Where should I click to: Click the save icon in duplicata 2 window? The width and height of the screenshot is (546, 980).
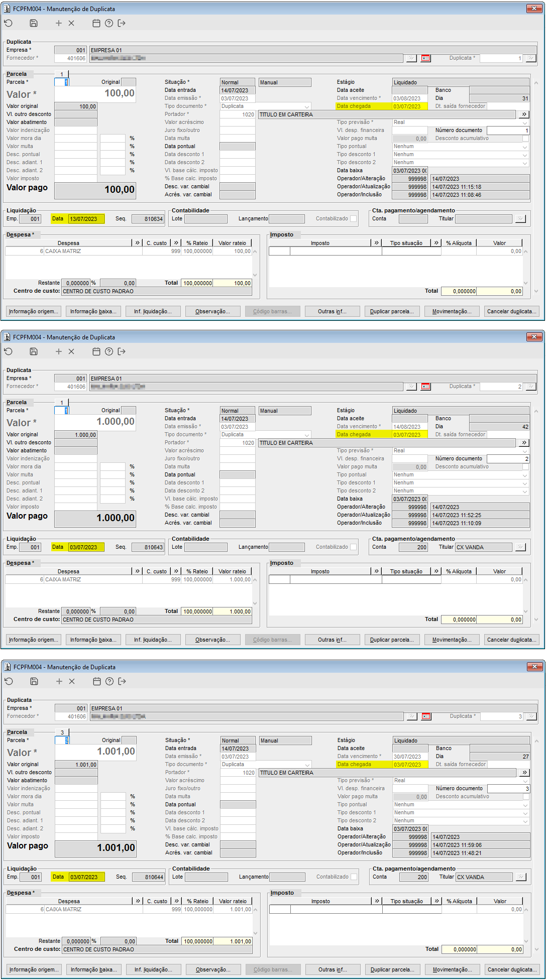(34, 351)
